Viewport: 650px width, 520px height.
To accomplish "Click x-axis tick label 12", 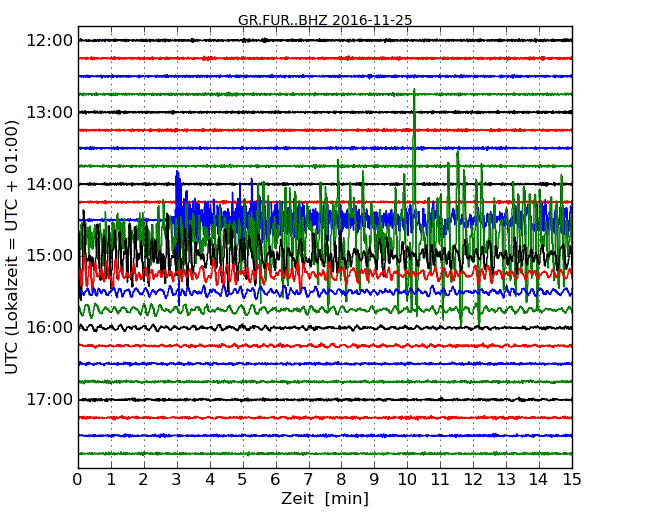I will [x=473, y=479].
